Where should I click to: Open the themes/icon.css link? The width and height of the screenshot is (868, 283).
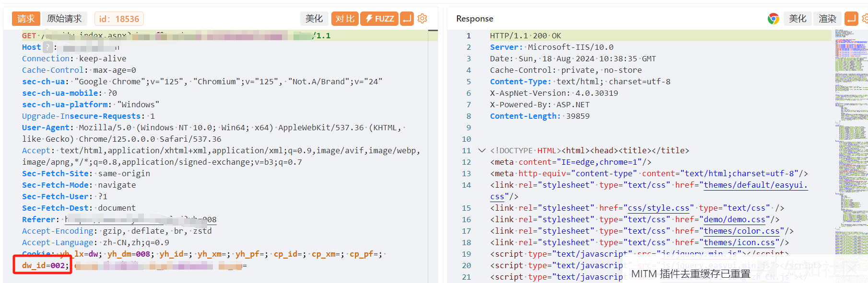tap(739, 242)
